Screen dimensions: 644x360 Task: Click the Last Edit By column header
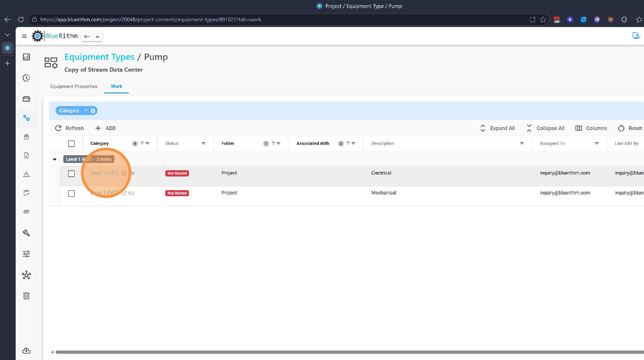[626, 143]
